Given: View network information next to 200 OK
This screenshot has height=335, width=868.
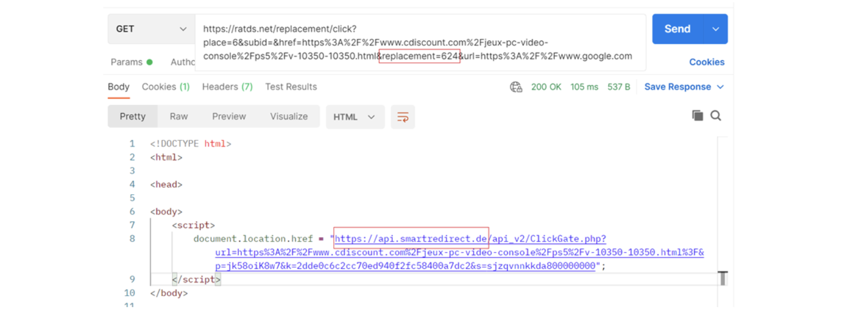Looking at the screenshot, I should (516, 86).
